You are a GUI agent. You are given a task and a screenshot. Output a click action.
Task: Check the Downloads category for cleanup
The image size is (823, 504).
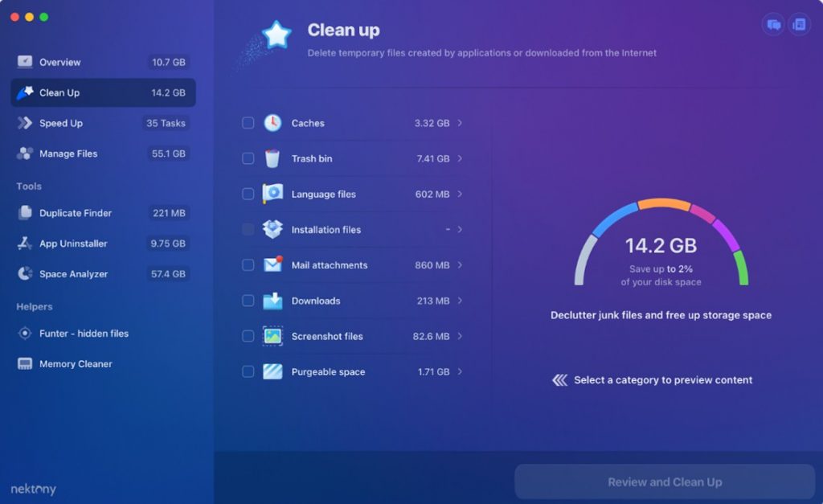point(248,301)
